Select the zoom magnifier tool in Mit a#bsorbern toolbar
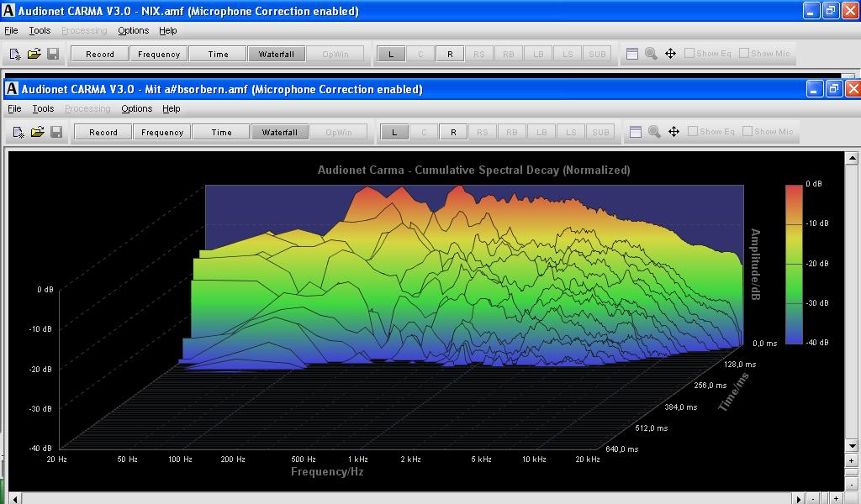 [654, 132]
